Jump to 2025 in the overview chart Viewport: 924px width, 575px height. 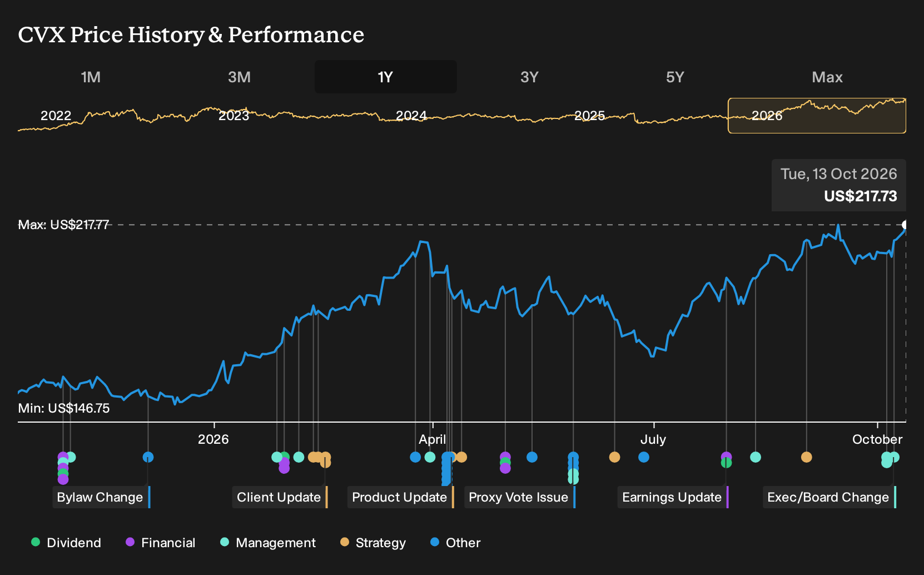pyautogui.click(x=589, y=116)
